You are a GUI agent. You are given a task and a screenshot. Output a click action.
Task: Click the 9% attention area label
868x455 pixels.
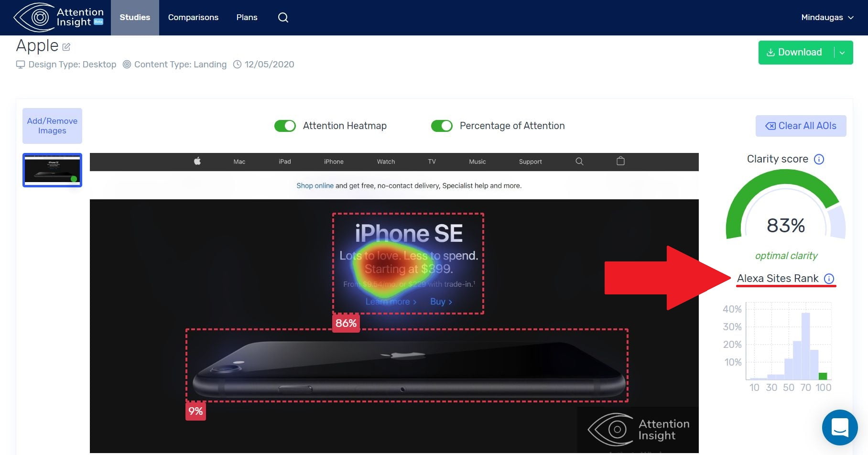coord(195,411)
